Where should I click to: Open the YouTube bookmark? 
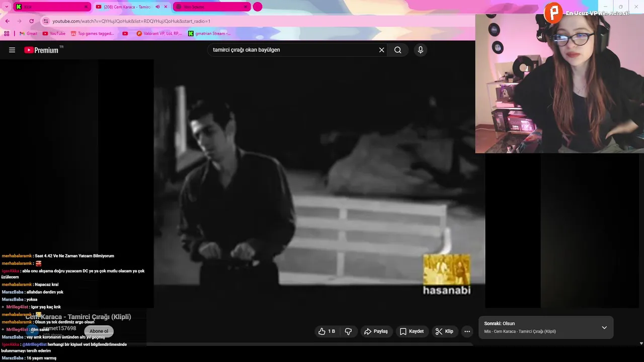(x=54, y=34)
